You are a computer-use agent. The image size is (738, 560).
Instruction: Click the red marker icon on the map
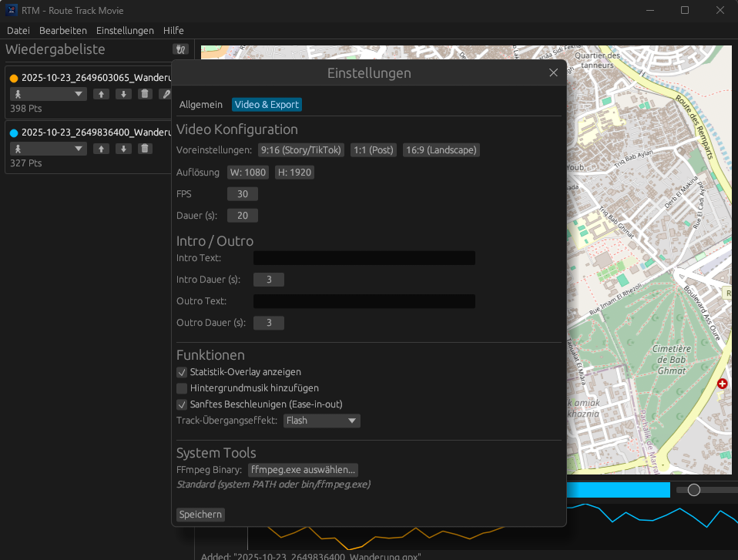pos(722,383)
